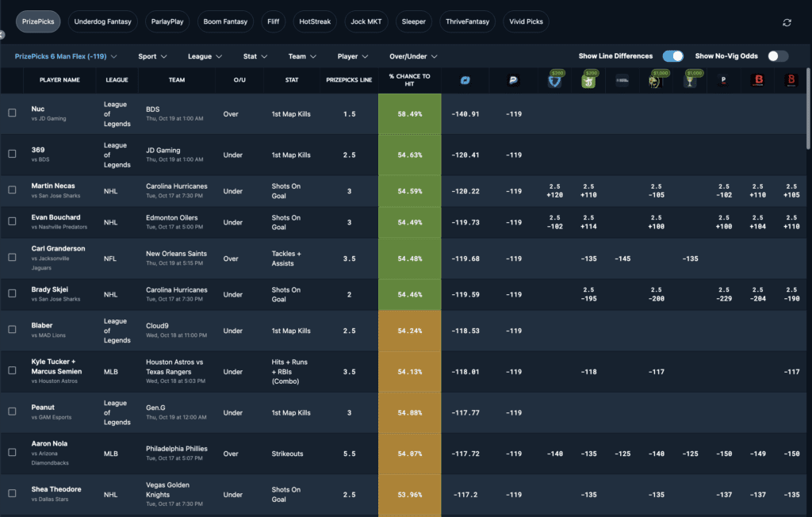
Task: Click the player name Aaron Nola
Action: [49, 443]
